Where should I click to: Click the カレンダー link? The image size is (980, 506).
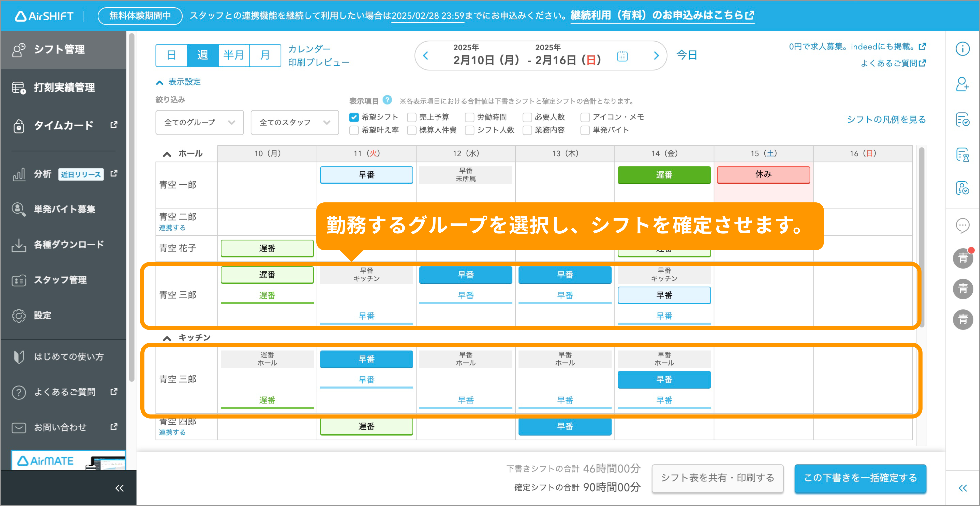click(309, 49)
